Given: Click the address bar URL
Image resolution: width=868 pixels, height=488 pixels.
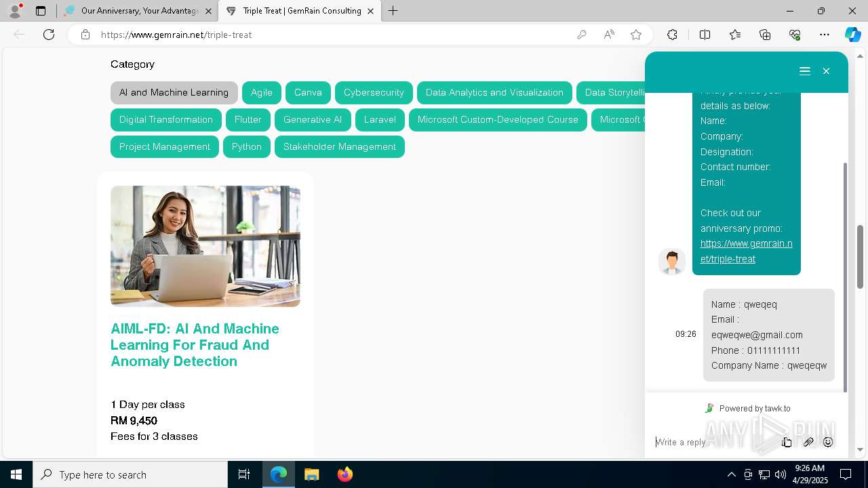Looking at the screenshot, I should (x=176, y=35).
